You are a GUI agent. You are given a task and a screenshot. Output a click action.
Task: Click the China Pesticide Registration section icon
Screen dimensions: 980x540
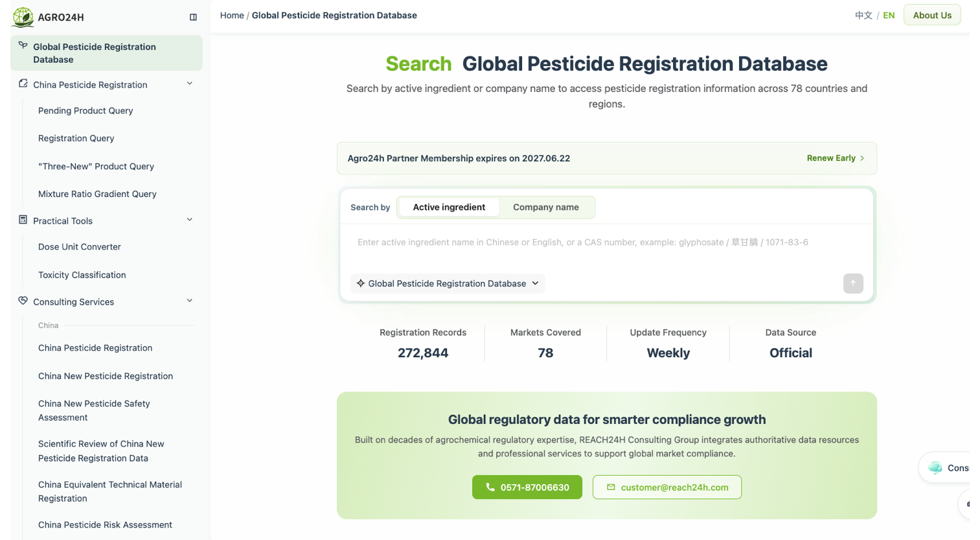point(23,84)
